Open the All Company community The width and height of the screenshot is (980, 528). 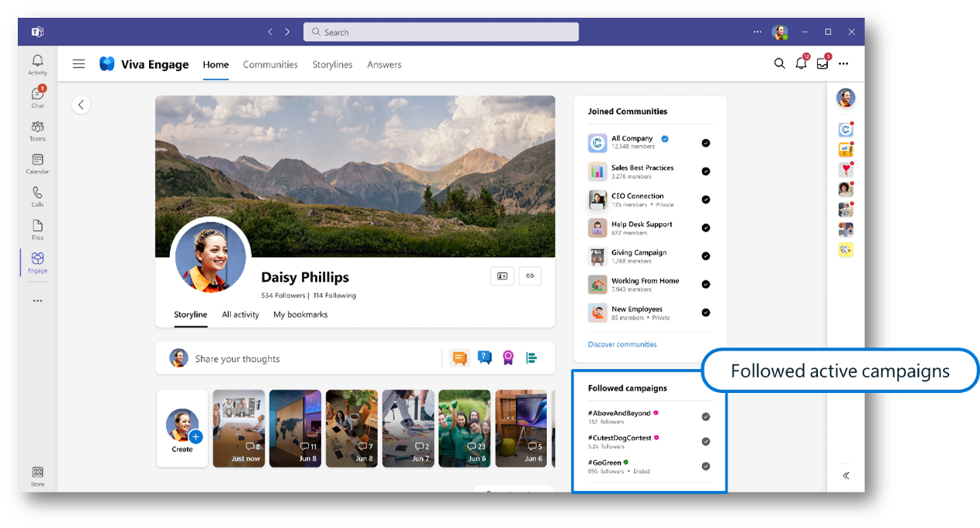pos(632,138)
